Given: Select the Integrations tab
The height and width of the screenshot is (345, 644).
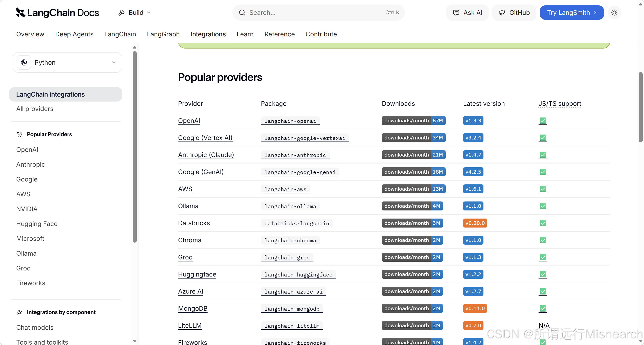Looking at the screenshot, I should tap(208, 34).
